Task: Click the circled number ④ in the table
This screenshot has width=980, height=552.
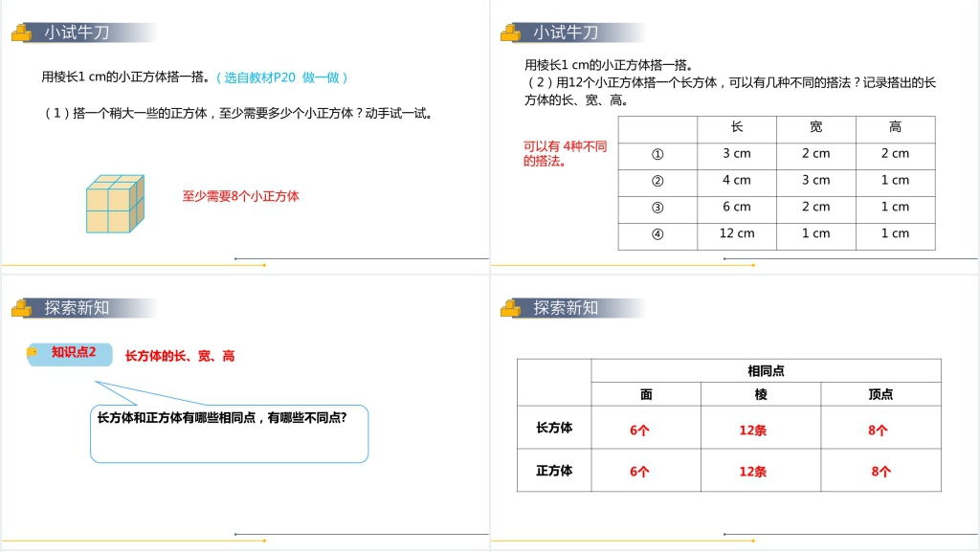Action: [x=657, y=234]
